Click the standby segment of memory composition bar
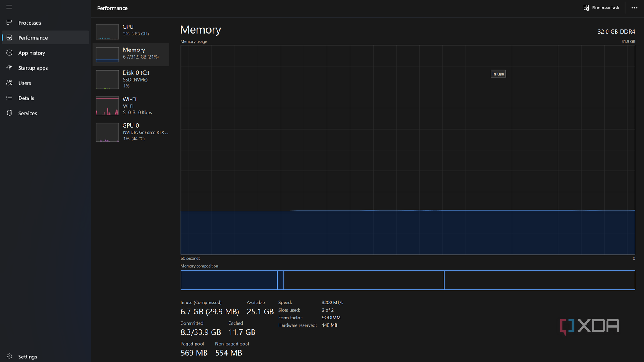The height and width of the screenshot is (362, 644). (x=364, y=280)
